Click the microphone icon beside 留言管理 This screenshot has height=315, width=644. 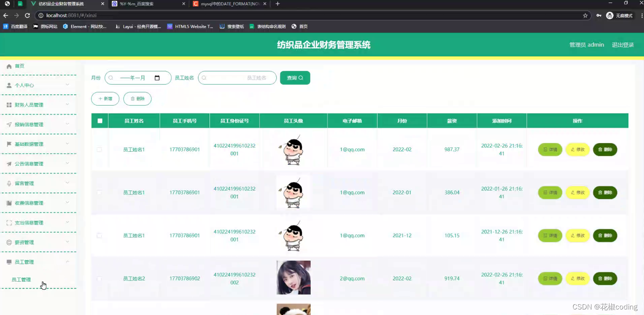click(9, 183)
